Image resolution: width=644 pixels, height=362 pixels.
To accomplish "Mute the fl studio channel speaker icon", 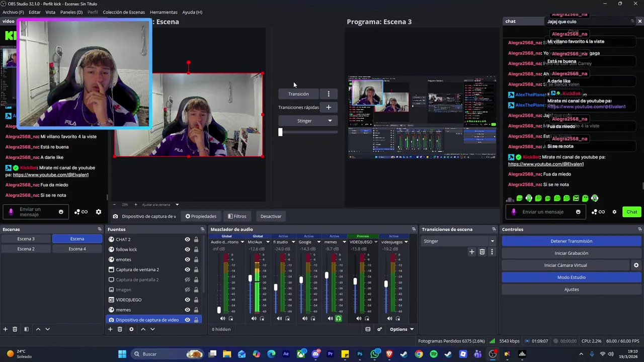I will (279, 318).
